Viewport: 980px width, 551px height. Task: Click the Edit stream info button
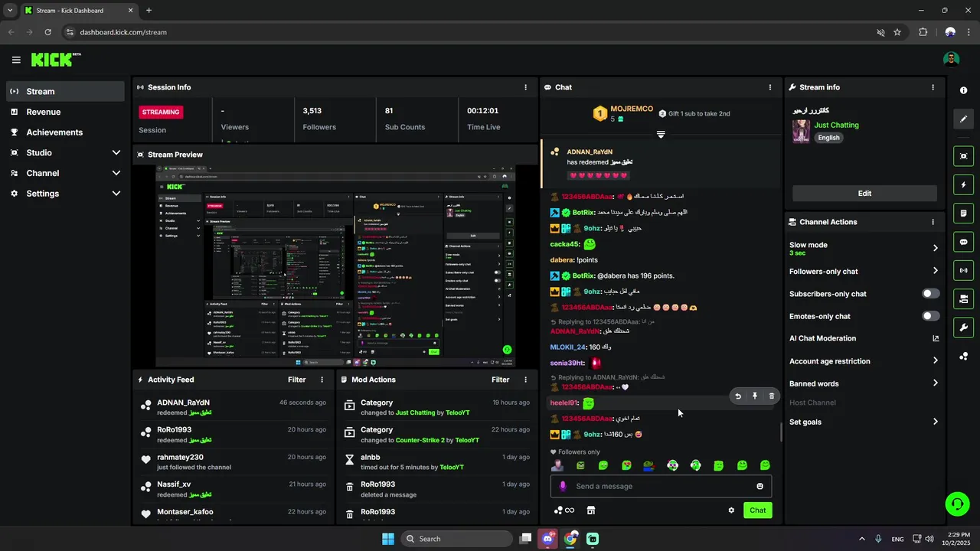[x=864, y=194]
